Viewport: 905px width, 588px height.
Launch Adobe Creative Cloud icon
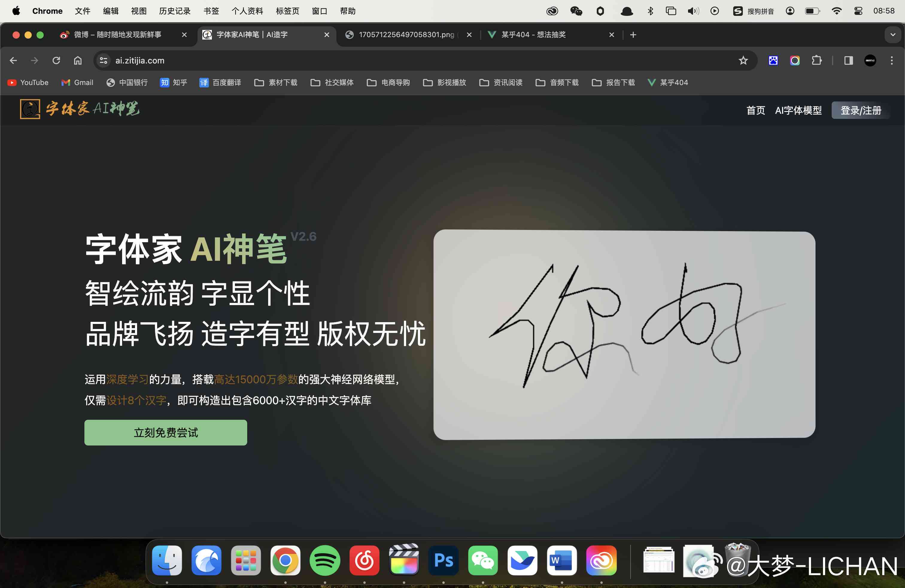tap(600, 562)
